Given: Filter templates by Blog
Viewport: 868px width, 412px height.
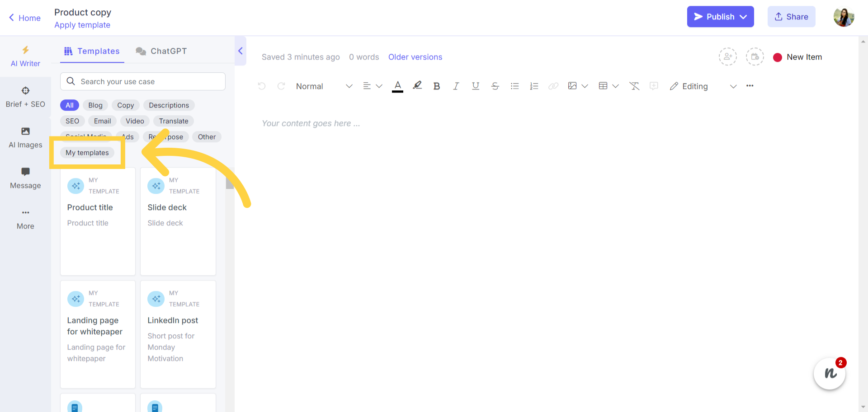Looking at the screenshot, I should (x=95, y=105).
